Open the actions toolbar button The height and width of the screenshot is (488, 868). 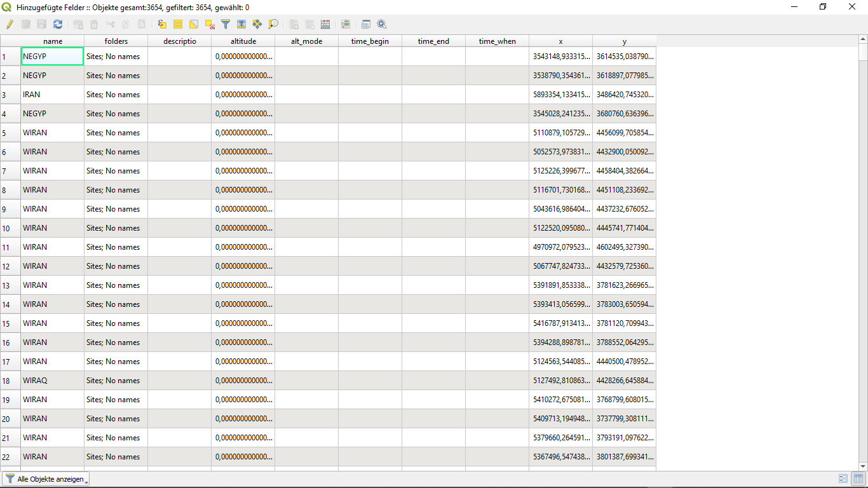[x=382, y=24]
